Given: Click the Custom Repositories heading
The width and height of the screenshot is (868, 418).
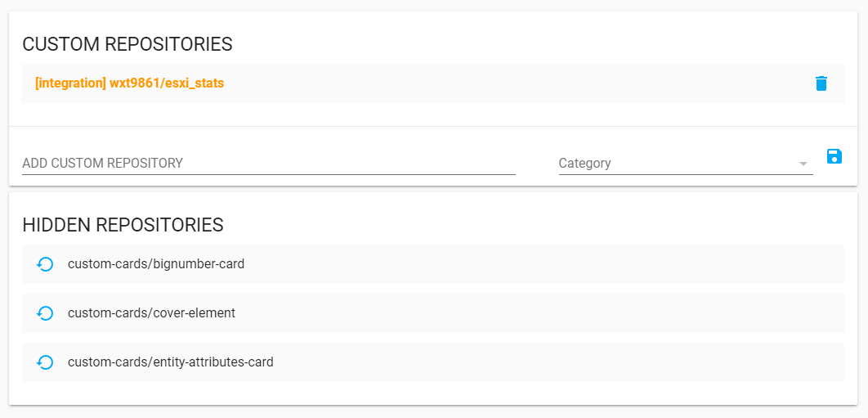Looking at the screenshot, I should point(128,44).
